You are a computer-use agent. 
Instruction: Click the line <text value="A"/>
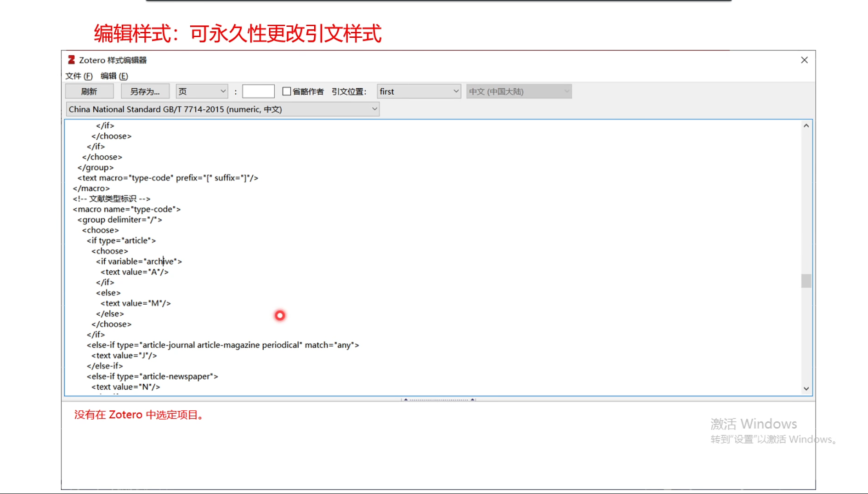coord(135,272)
